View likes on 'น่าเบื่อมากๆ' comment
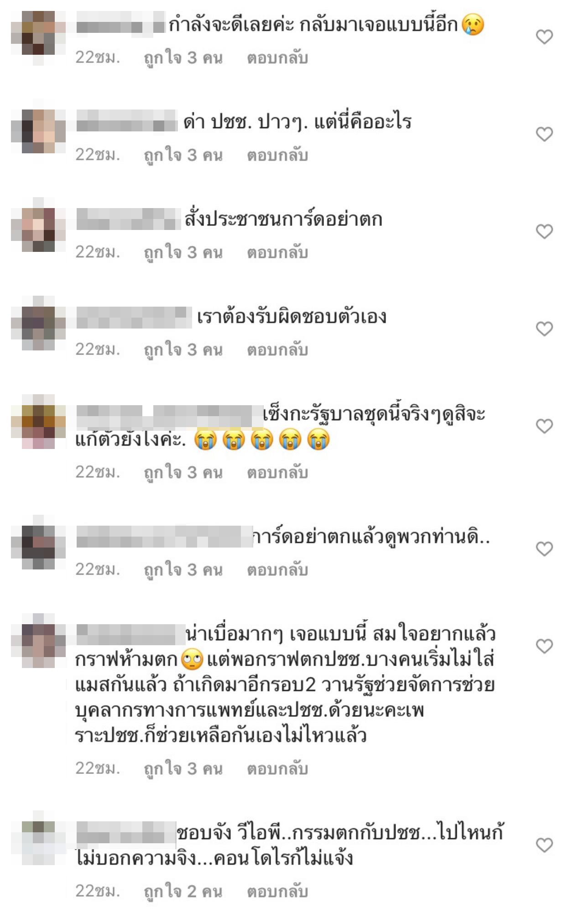The height and width of the screenshot is (924, 584). pyautogui.click(x=183, y=769)
